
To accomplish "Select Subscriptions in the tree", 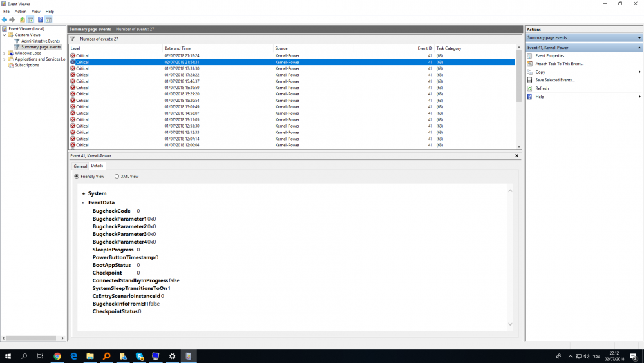I will 26,65.
